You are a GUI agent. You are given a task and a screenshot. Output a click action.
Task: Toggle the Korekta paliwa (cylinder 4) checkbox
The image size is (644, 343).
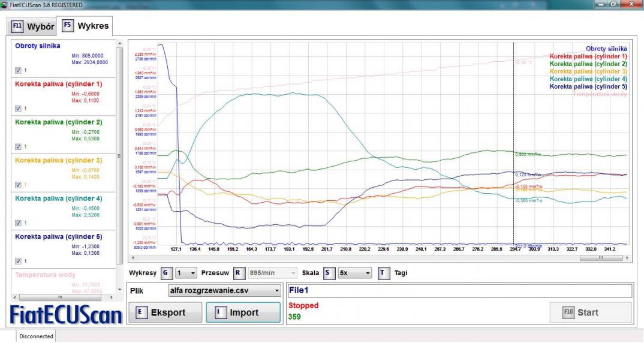17,223
